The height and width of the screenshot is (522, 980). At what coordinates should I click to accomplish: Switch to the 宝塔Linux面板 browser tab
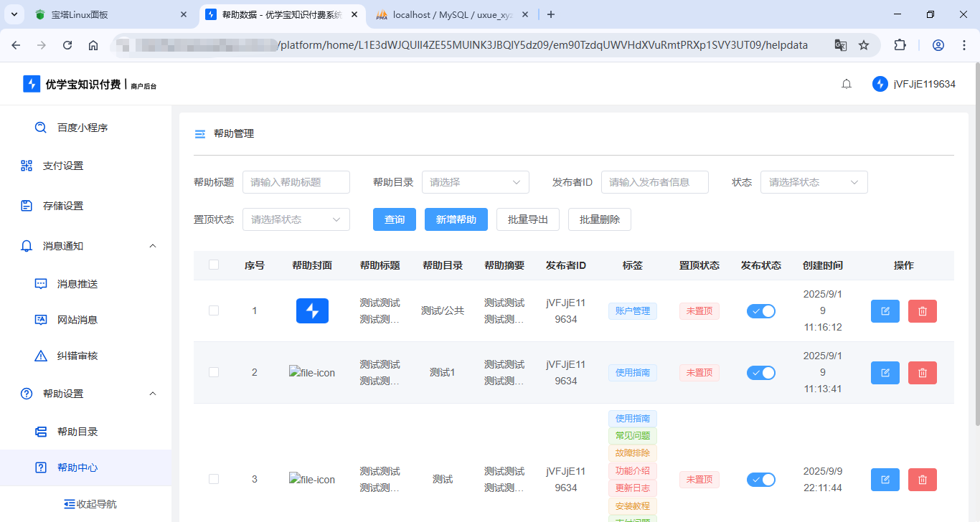click(x=108, y=14)
